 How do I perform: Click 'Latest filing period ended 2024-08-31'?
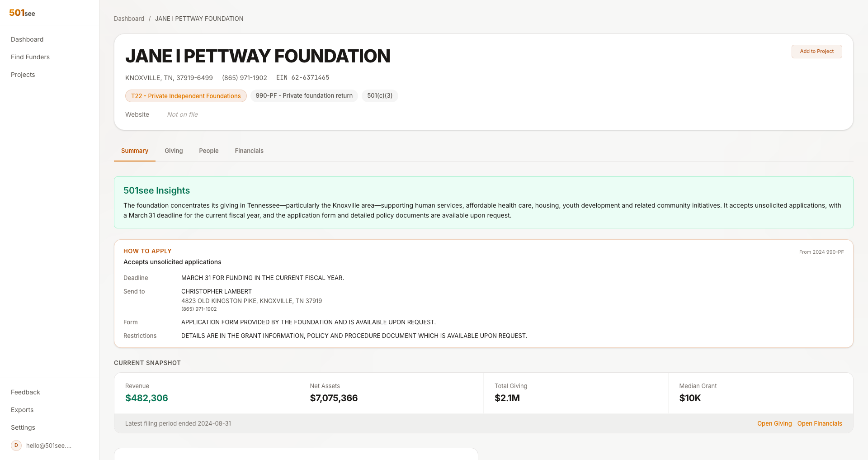(x=178, y=424)
